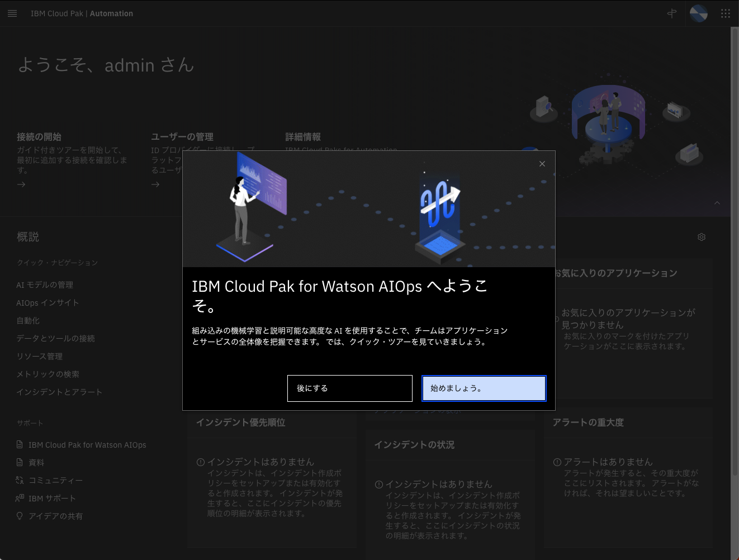Open the hamburger navigation menu

click(12, 13)
